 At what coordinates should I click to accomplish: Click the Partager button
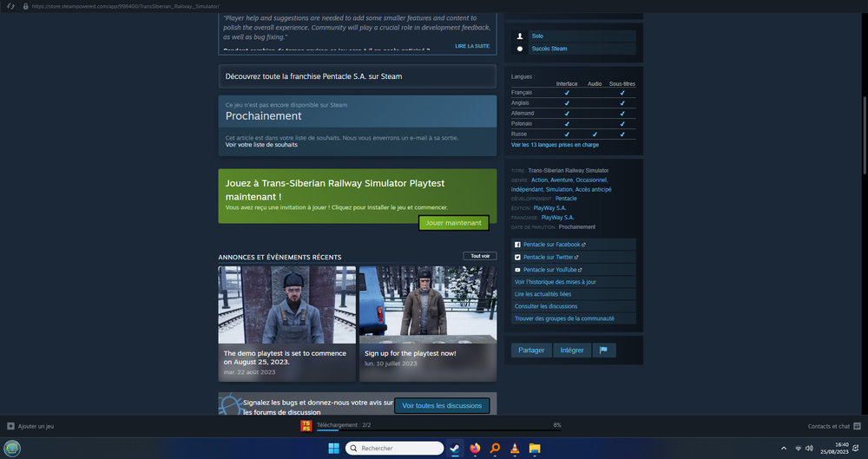[x=531, y=350]
